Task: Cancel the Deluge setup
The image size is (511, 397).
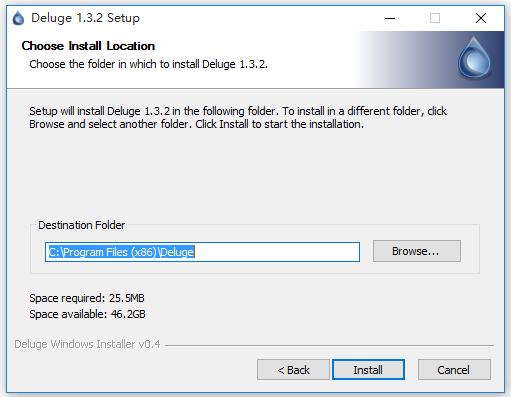Action: click(454, 370)
